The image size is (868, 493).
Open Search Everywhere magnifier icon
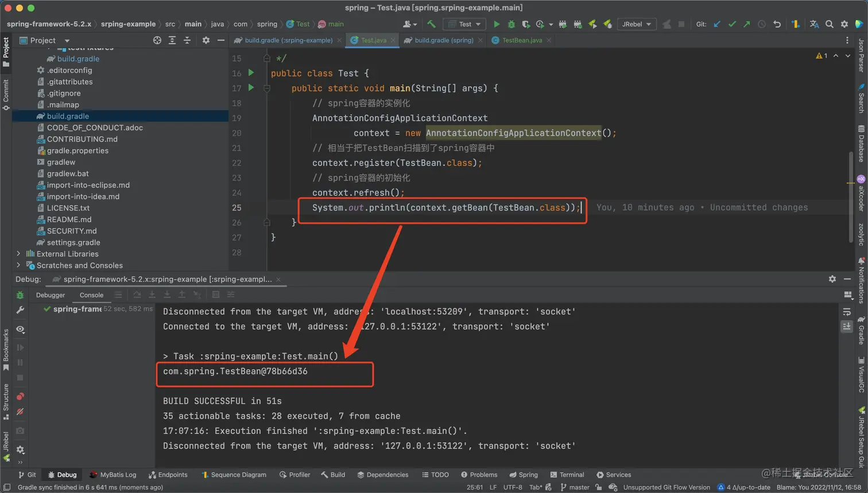(830, 24)
